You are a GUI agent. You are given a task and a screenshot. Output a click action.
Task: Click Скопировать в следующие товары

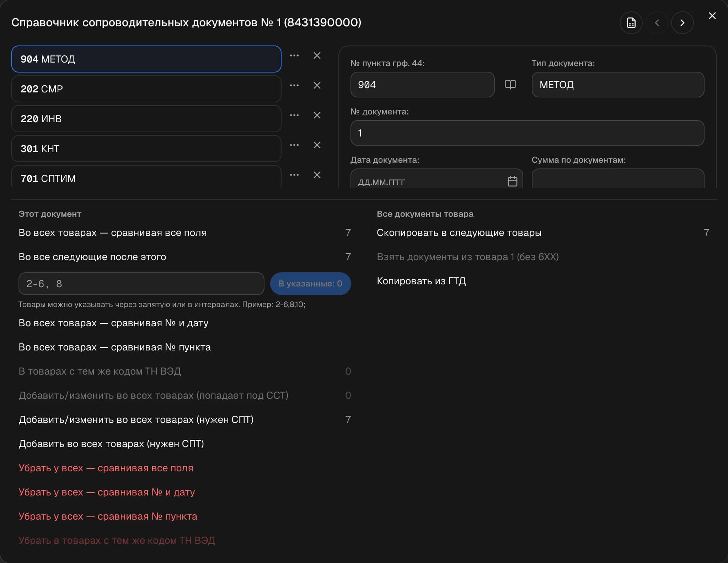point(543,233)
